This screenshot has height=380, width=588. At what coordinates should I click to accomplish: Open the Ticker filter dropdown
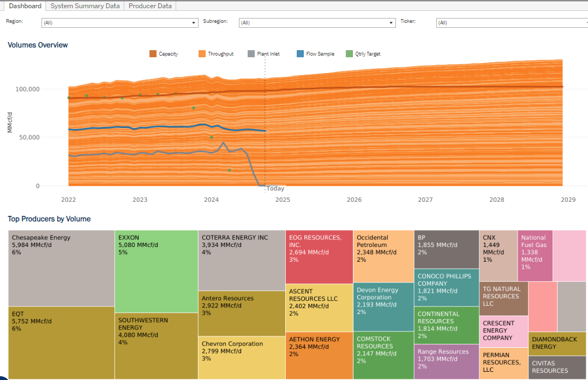click(512, 23)
